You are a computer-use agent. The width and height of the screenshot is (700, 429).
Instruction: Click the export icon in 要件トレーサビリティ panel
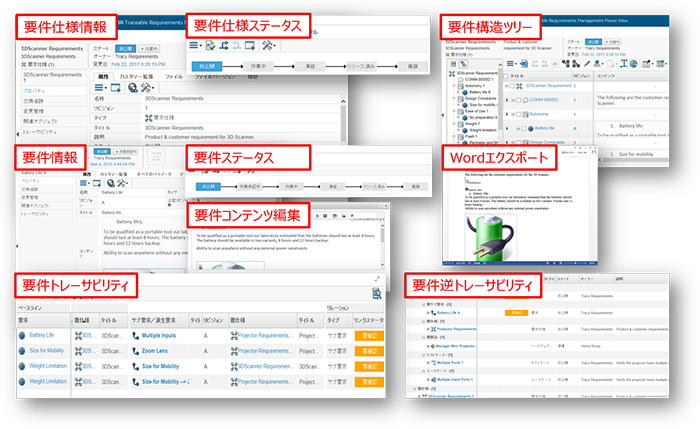pos(377,293)
